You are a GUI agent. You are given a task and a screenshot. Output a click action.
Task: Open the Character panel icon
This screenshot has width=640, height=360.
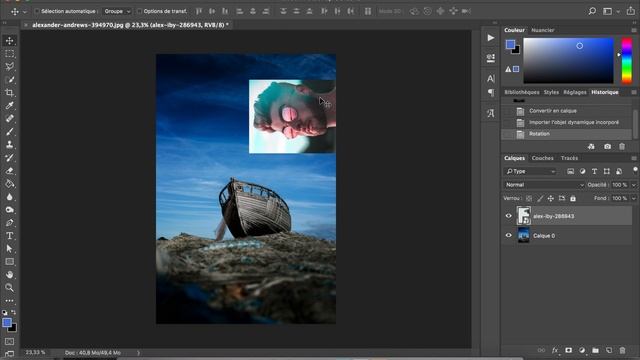pyautogui.click(x=491, y=78)
